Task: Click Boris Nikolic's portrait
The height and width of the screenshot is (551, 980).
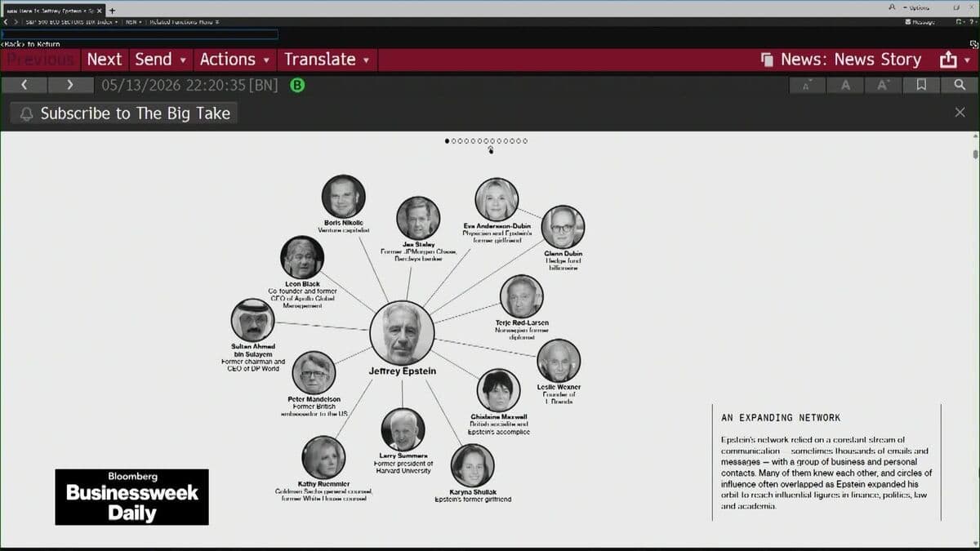Action: coord(343,197)
